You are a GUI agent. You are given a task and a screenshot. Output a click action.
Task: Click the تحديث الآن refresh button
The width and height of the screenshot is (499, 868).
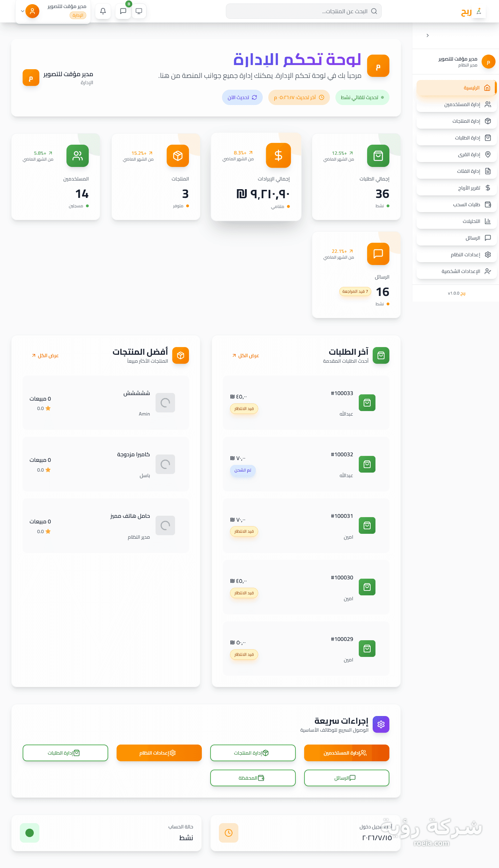click(x=242, y=97)
